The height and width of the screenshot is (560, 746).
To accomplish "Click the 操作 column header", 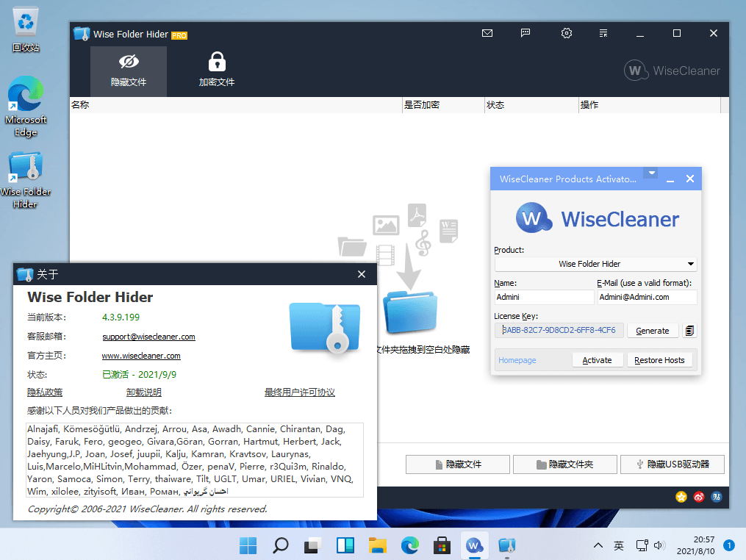I will (x=650, y=104).
